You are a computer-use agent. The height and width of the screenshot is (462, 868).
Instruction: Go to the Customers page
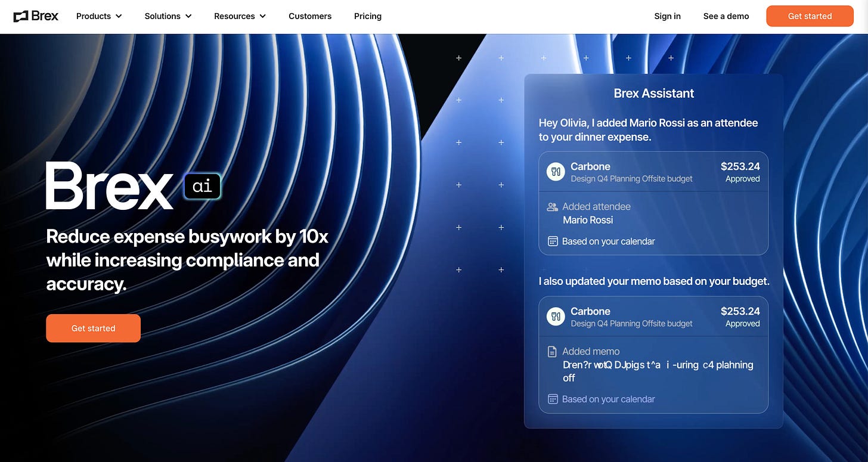pyautogui.click(x=310, y=16)
